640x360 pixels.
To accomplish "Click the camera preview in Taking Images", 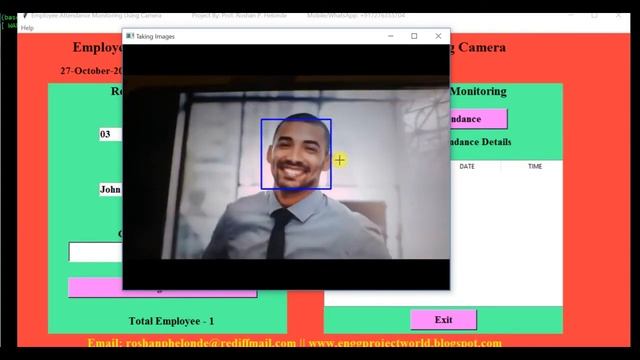I will coord(286,167).
